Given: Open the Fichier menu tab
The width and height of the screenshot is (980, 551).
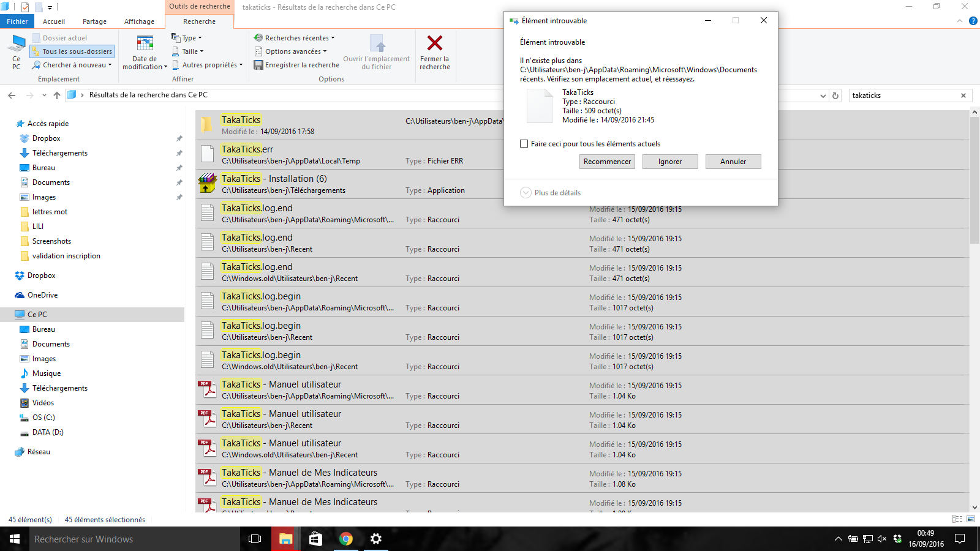Looking at the screenshot, I should click(x=17, y=21).
